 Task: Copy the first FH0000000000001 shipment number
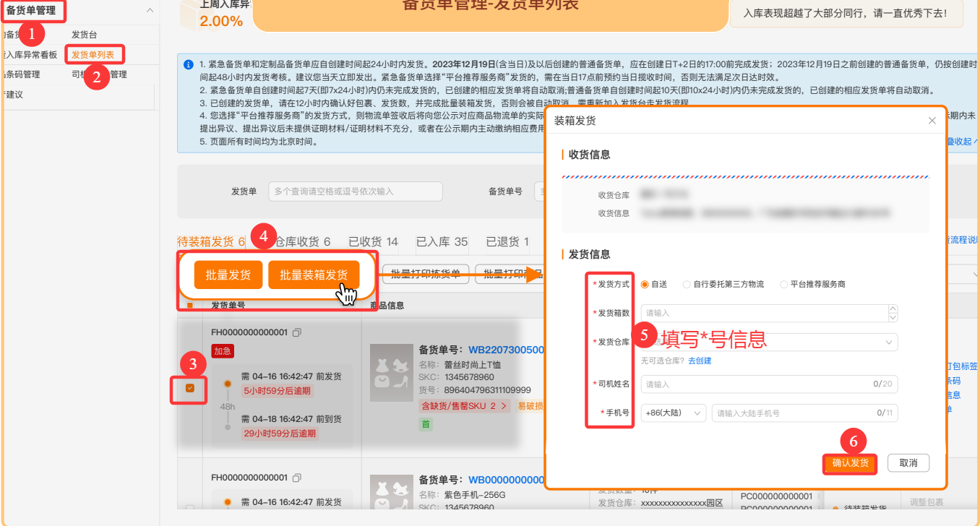[x=297, y=332]
